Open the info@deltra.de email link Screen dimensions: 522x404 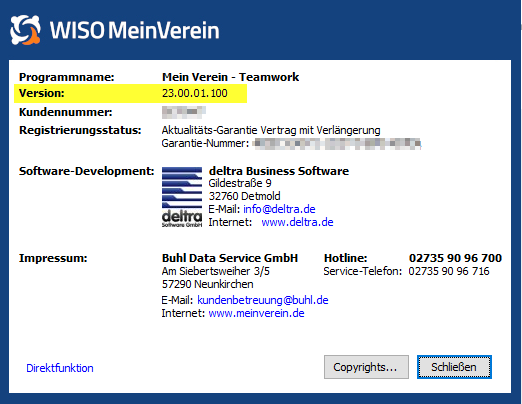279,209
